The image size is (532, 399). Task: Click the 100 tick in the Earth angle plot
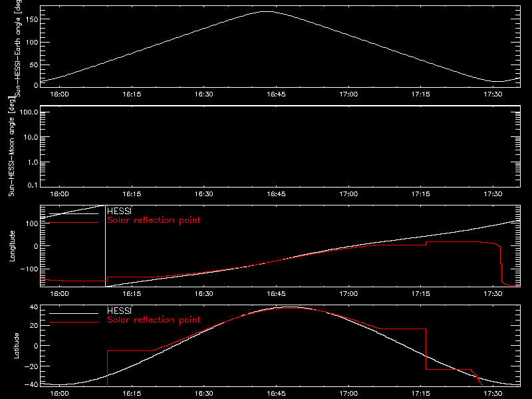31,42
